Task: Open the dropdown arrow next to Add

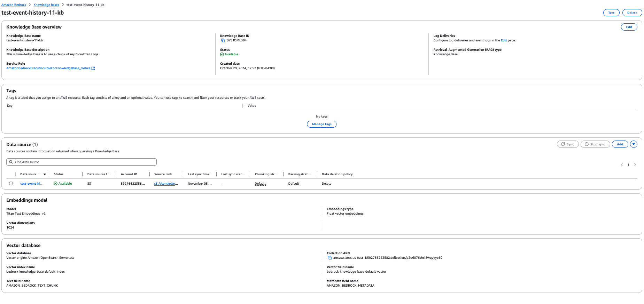Action: tap(634, 144)
